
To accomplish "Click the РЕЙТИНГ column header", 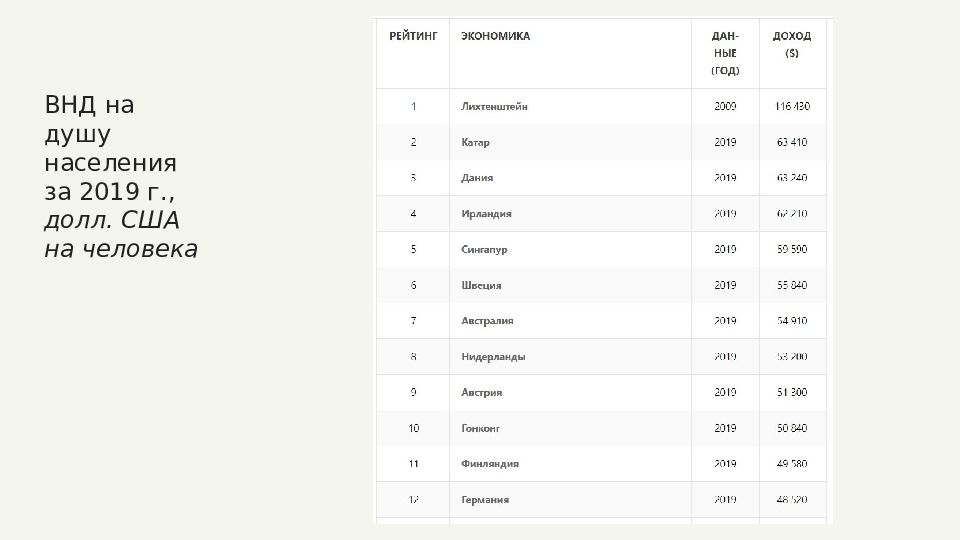I will pyautogui.click(x=413, y=36).
